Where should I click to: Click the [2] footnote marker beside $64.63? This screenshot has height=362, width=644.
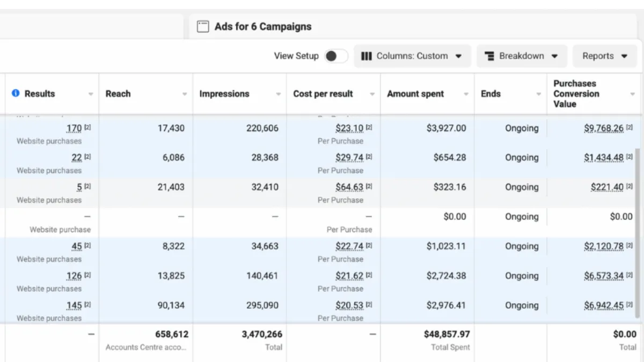point(369,186)
